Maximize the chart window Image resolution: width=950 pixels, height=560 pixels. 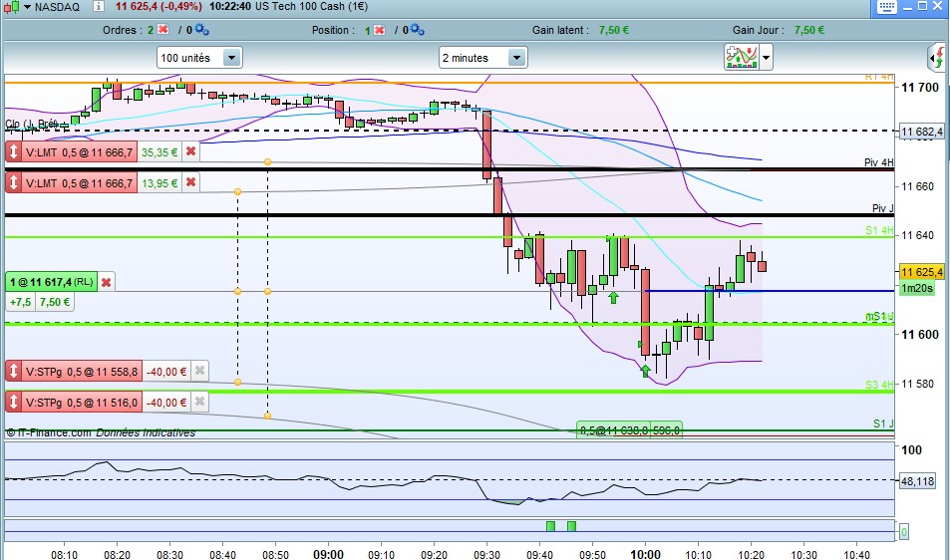click(x=922, y=6)
